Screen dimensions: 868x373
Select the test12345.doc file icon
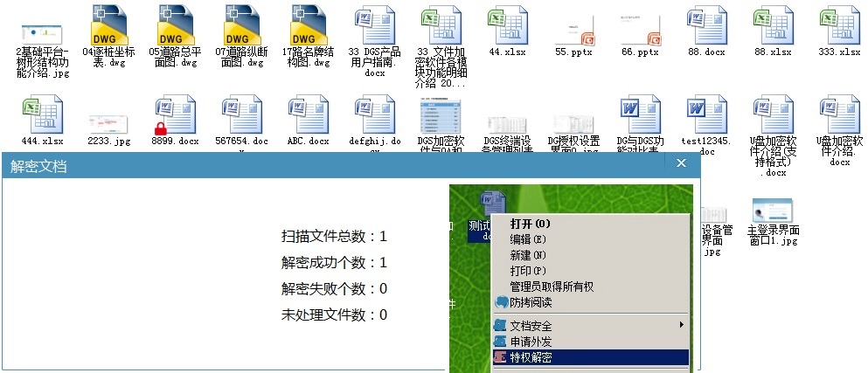tap(706, 114)
